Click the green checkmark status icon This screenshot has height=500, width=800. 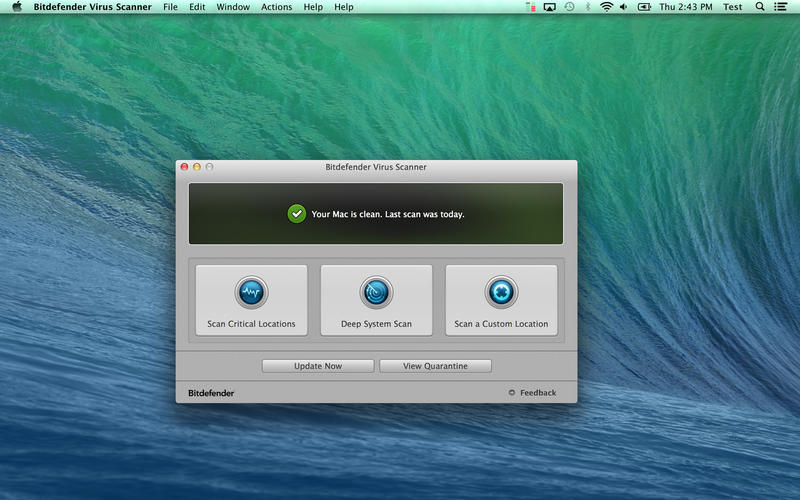tap(296, 214)
